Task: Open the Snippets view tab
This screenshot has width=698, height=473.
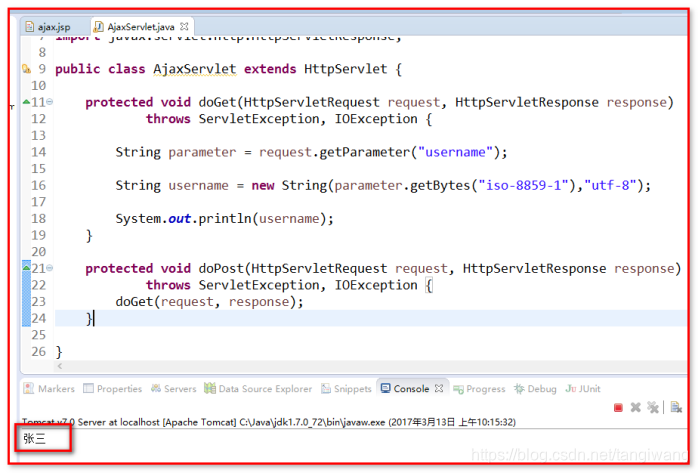Action: point(346,388)
